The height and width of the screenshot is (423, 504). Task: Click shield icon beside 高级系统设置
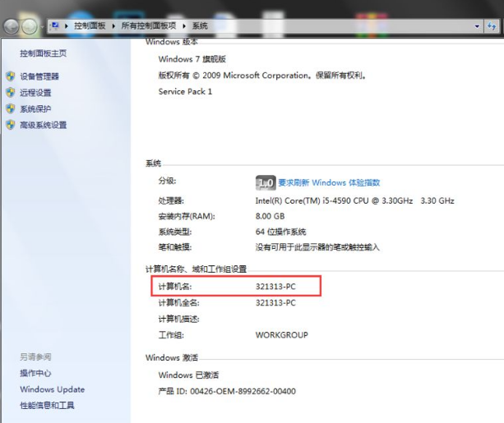11,125
